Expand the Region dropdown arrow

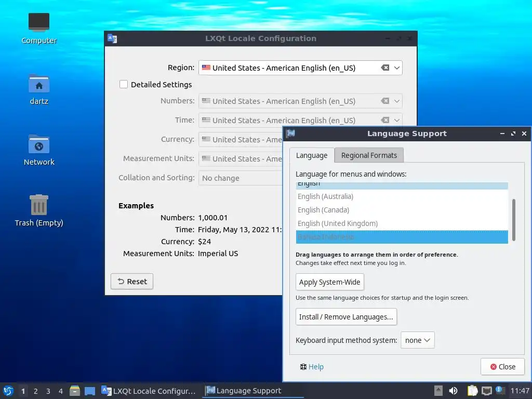click(x=397, y=68)
